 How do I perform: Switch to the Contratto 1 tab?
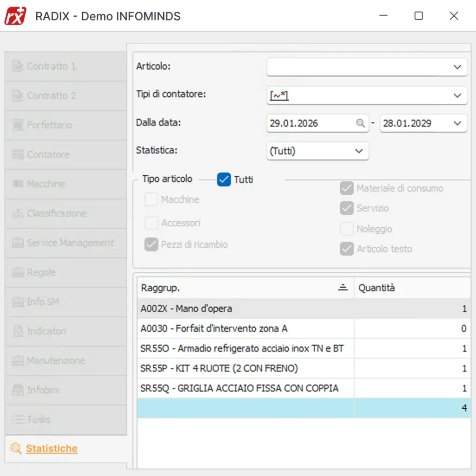coord(51,66)
